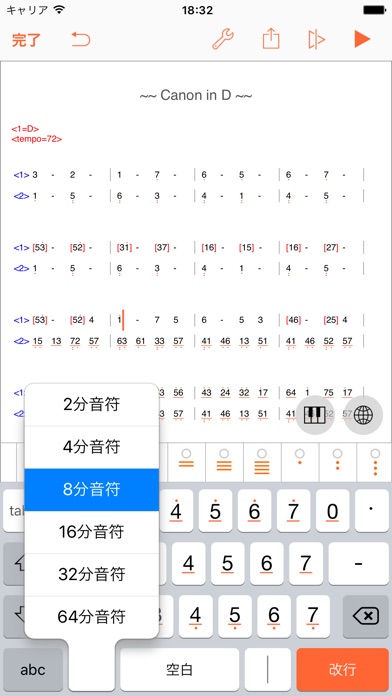Select highlighted 8分音符 option

coord(91,490)
